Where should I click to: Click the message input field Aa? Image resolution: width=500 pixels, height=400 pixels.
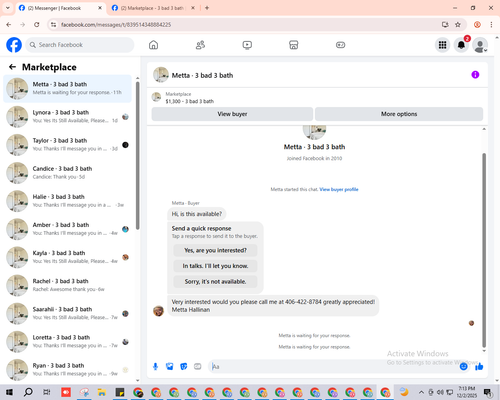coord(333,367)
